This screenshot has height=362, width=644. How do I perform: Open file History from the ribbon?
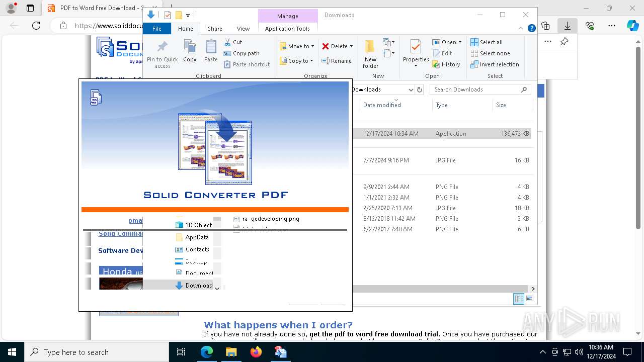446,64
